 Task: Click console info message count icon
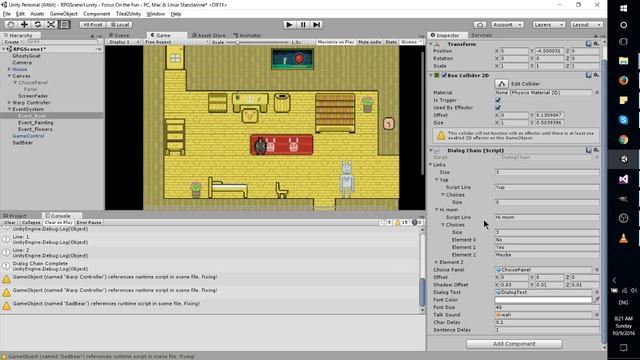386,222
